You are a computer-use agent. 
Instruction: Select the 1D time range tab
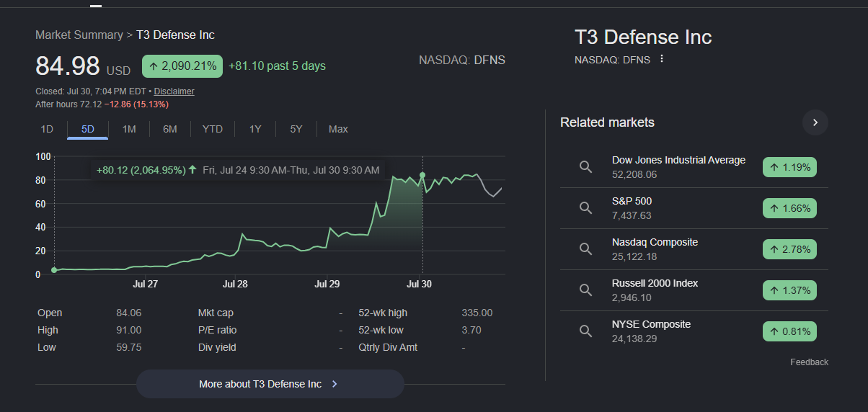coord(47,129)
